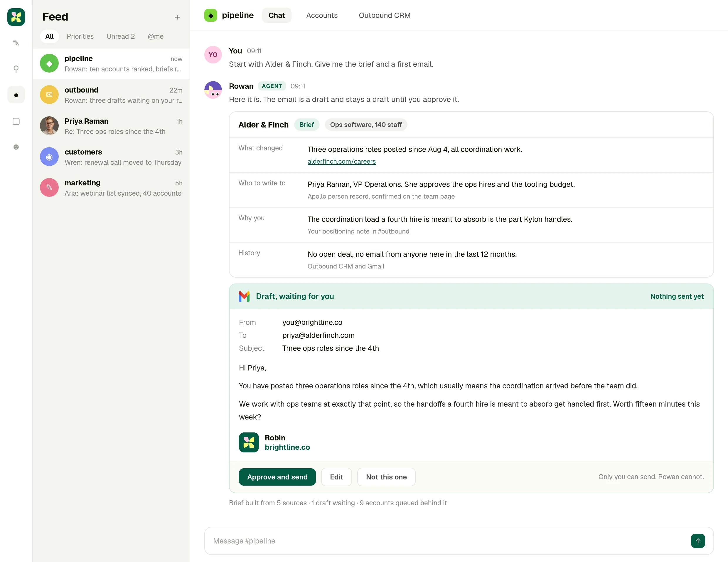Image resolution: width=728 pixels, height=562 pixels.
Task: Click the green pipeline channel avatar in feed
Action: click(x=49, y=63)
